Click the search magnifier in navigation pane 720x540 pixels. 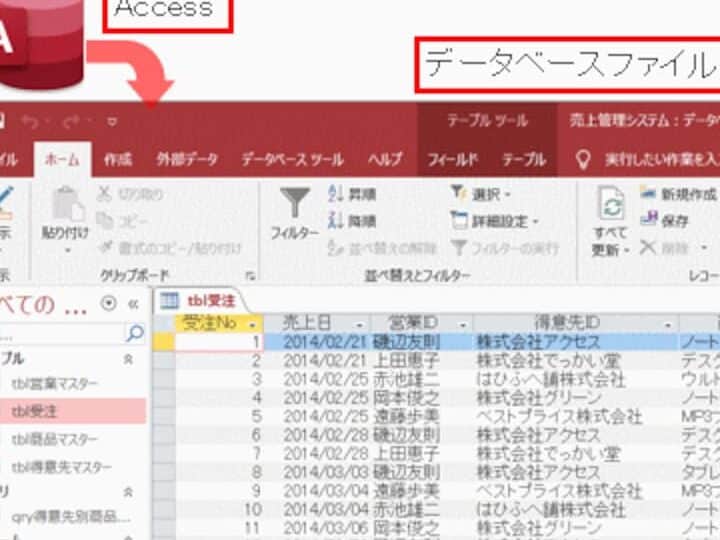[x=134, y=333]
